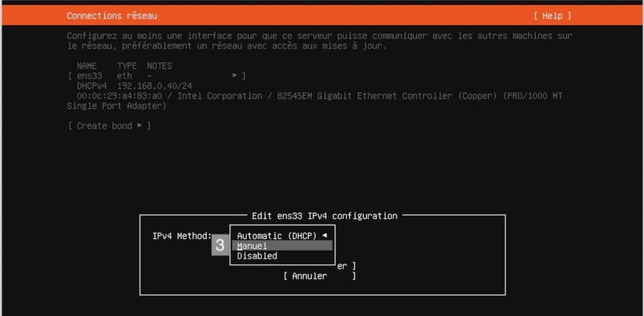Click the TYPE column header
Screen dimensions: 644x316
click(127, 65)
